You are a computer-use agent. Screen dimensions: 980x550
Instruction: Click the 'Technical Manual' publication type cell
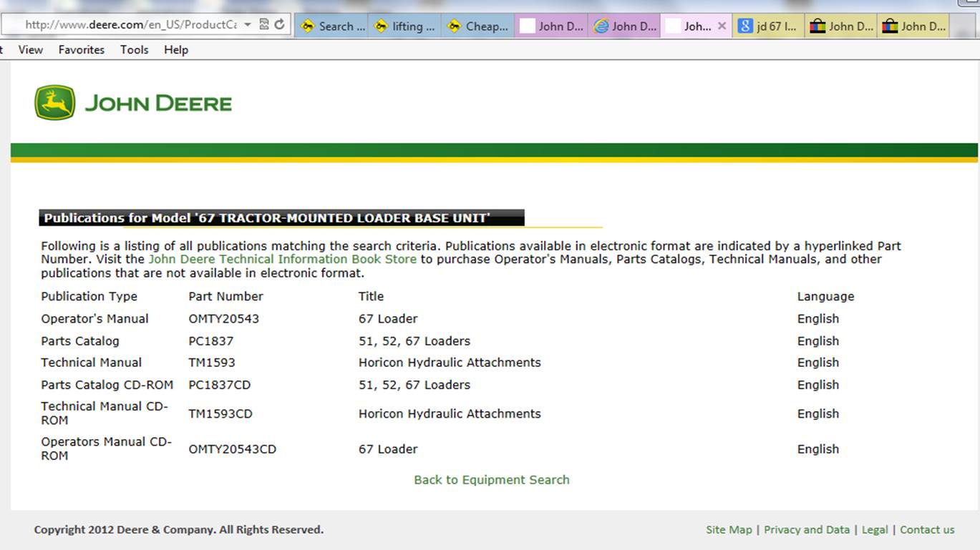[x=92, y=363]
